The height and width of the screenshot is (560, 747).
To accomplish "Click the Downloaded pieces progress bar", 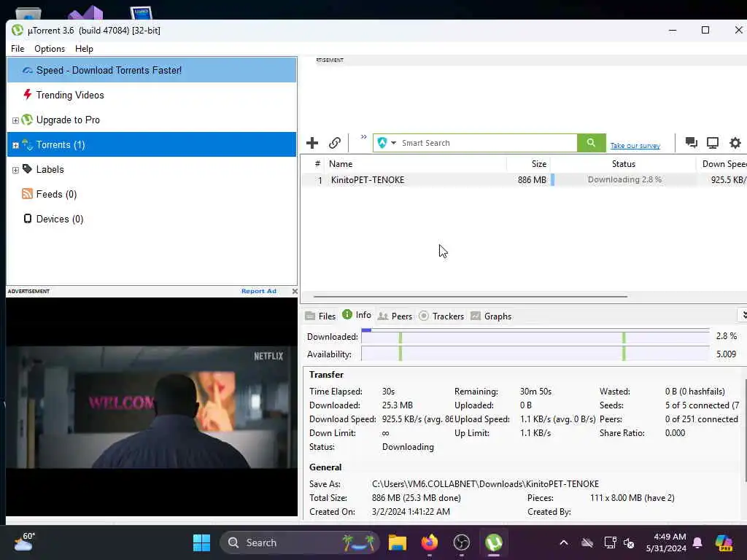I will tap(535, 337).
